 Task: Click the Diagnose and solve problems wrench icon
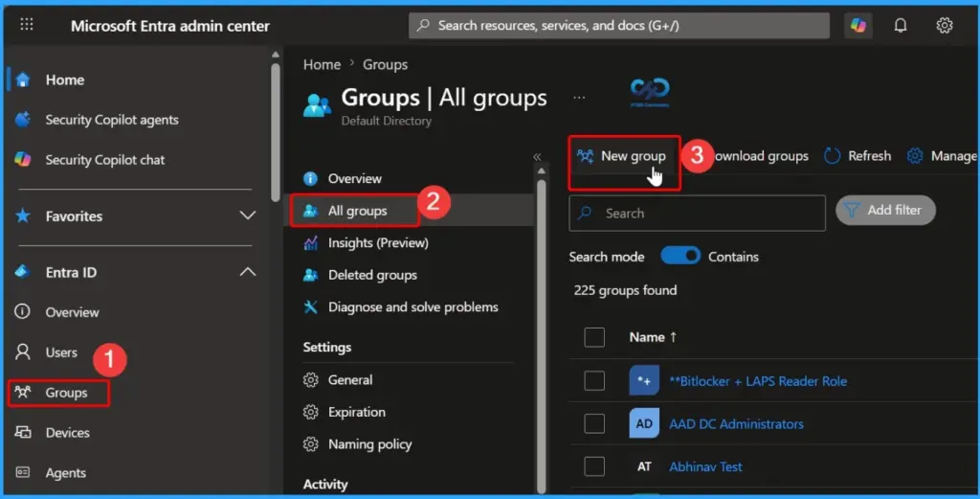click(310, 307)
